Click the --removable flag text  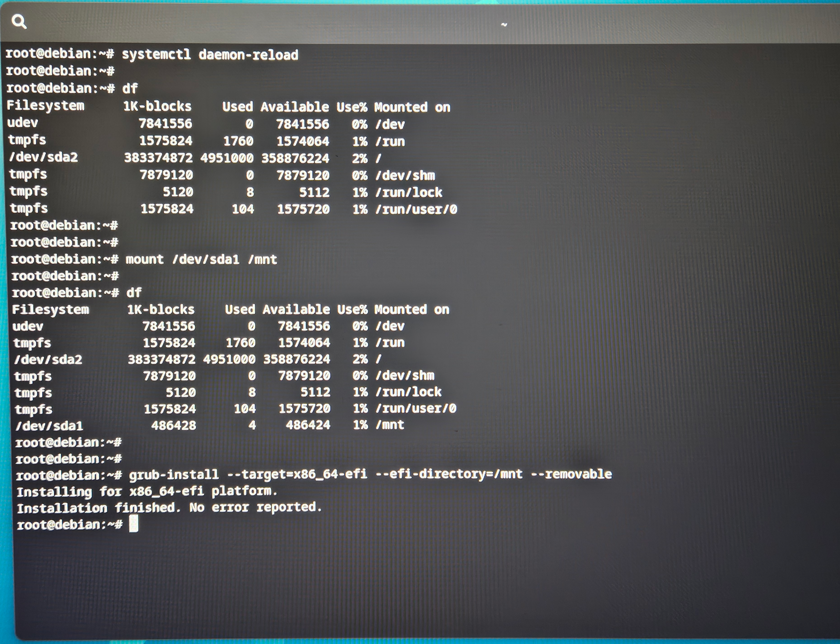tap(571, 474)
